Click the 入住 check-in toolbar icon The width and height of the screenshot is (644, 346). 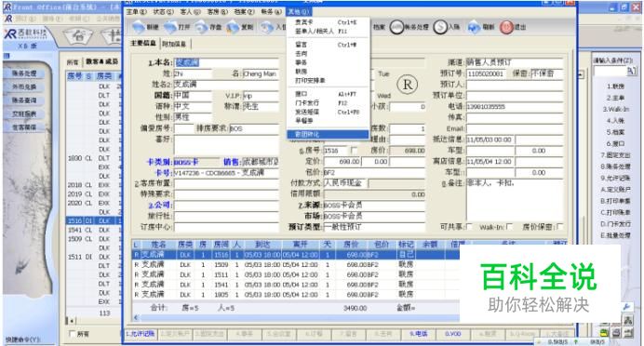(267, 27)
